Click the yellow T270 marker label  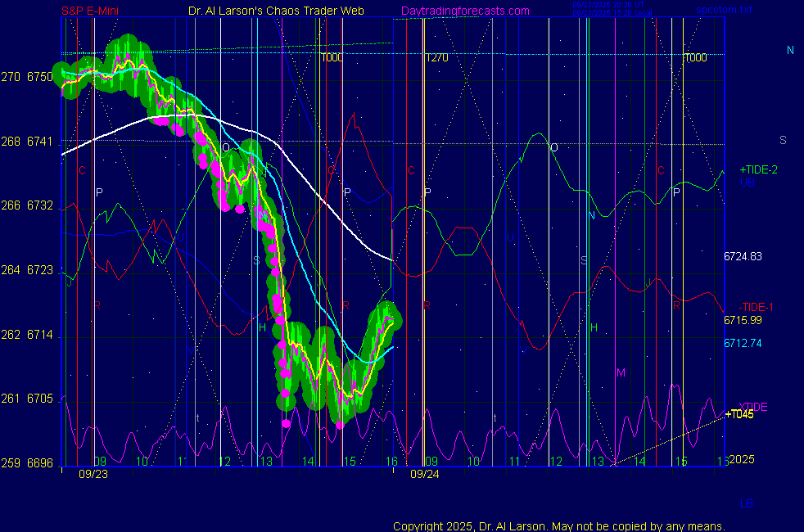click(x=436, y=58)
